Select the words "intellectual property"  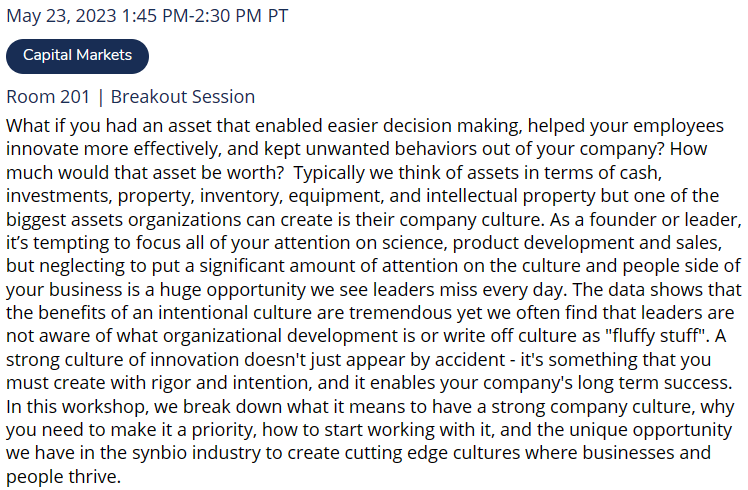pyautogui.click(x=510, y=196)
